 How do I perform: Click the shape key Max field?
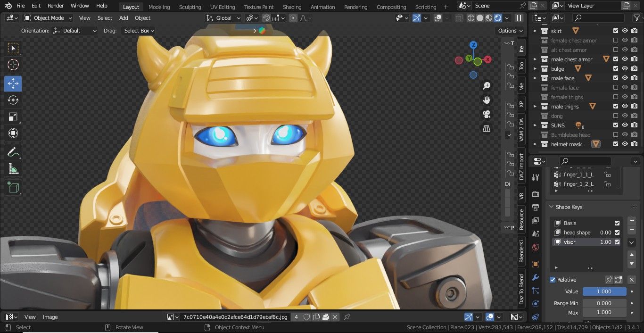click(x=604, y=312)
